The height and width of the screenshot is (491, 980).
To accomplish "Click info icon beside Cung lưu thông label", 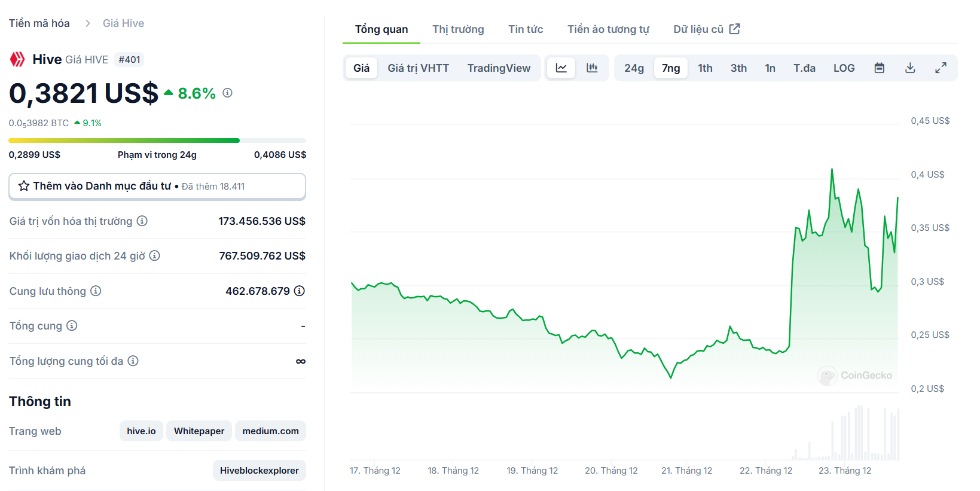I will click(96, 291).
